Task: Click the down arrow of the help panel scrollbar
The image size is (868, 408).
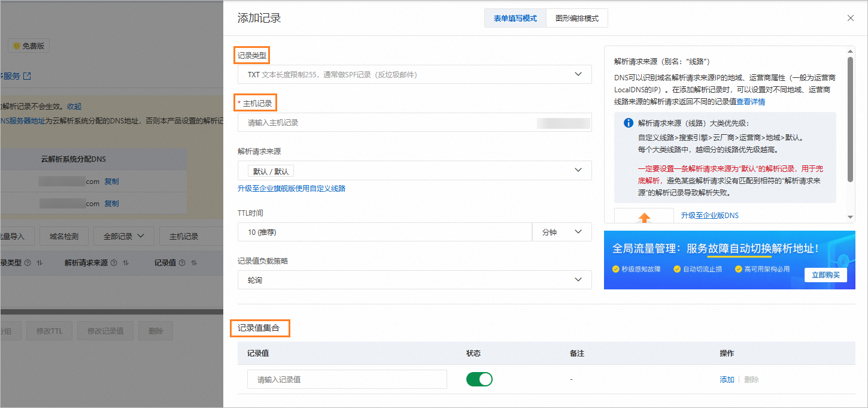Action: tap(851, 217)
